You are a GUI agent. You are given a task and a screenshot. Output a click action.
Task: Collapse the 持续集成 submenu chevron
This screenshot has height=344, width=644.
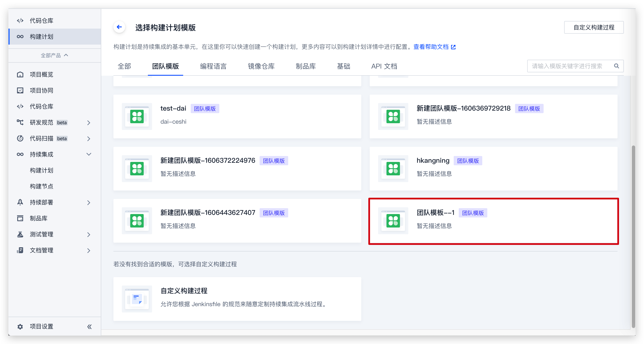click(x=89, y=154)
